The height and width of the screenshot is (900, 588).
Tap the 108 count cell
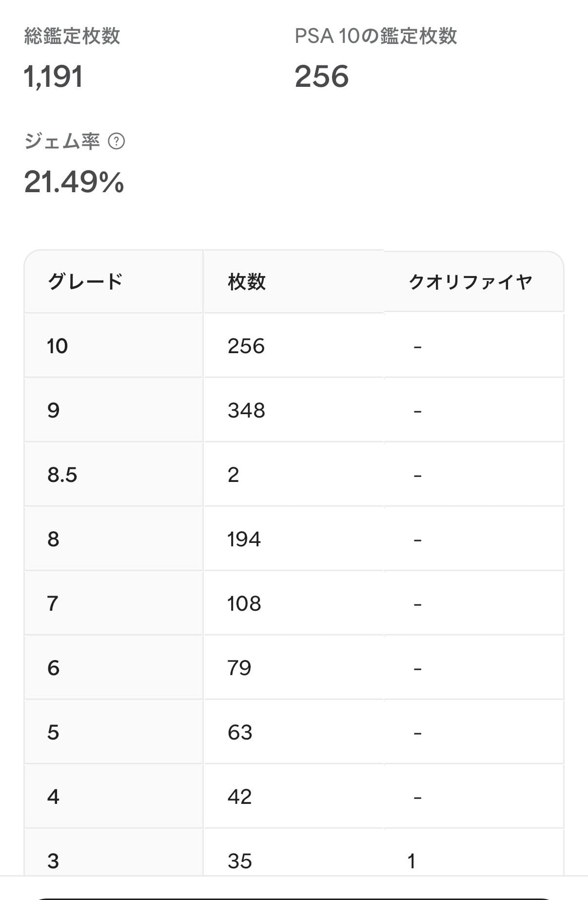tap(244, 604)
